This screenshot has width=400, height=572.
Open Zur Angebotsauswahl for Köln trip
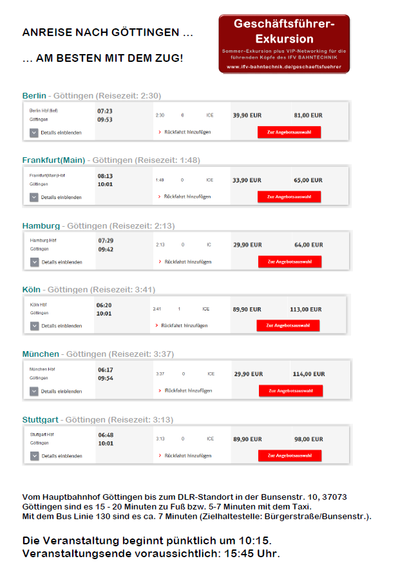pos(288,325)
